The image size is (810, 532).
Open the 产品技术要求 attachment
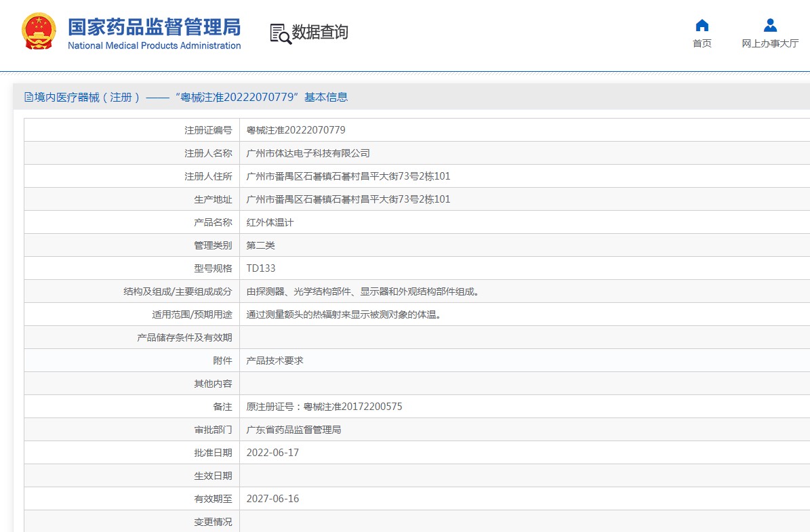click(x=275, y=361)
